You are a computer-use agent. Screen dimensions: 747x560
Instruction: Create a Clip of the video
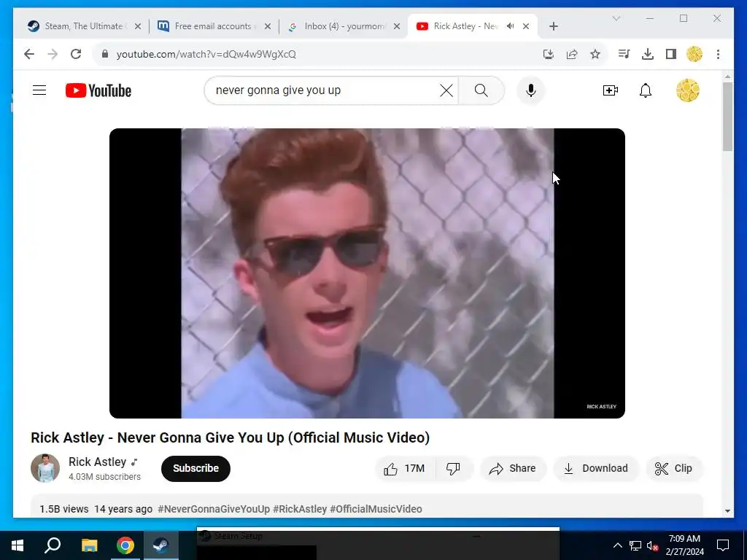[674, 469]
